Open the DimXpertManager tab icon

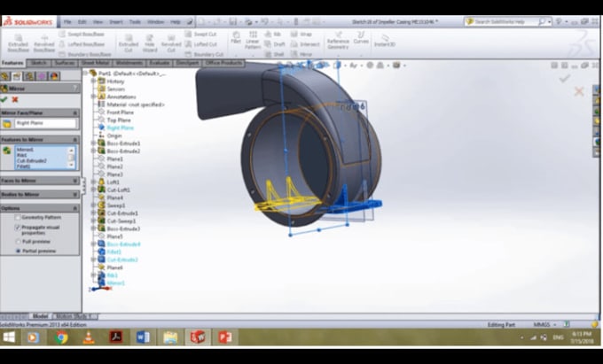point(42,76)
